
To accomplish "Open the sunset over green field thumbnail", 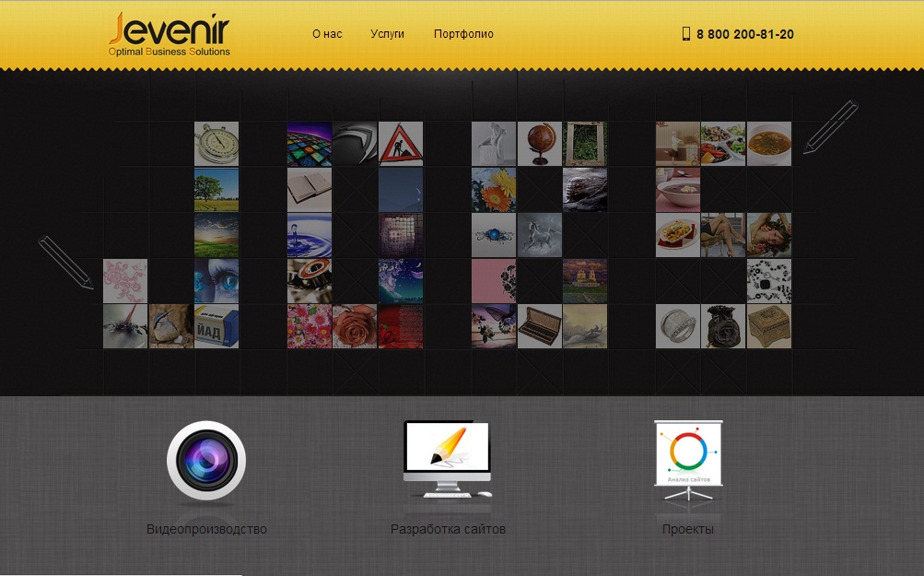I will click(216, 235).
